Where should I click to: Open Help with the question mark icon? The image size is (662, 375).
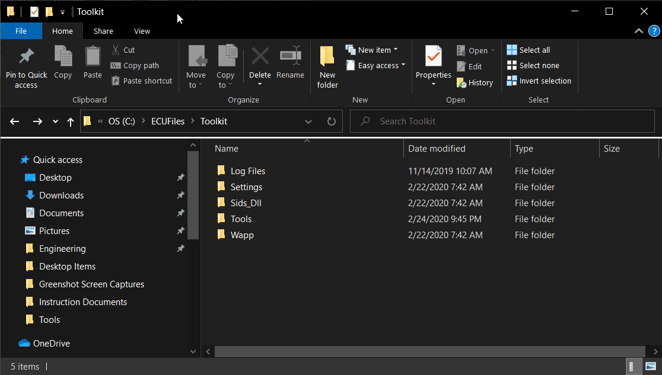[654, 31]
